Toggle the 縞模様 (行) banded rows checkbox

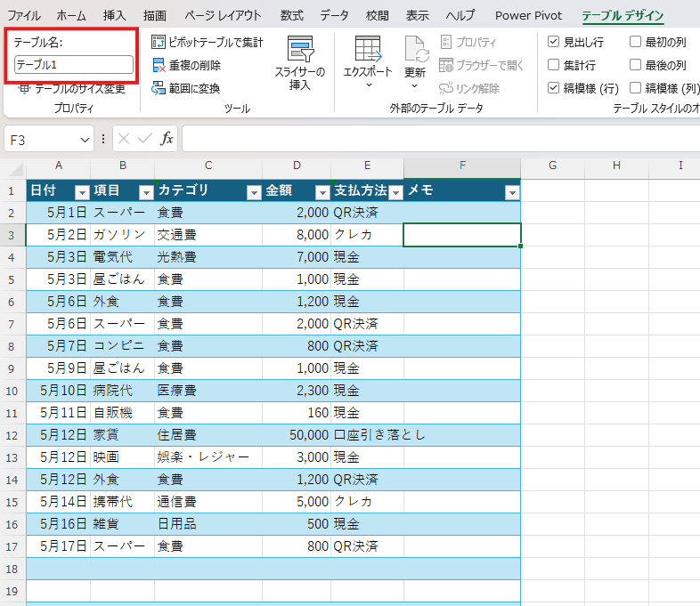pyautogui.click(x=553, y=88)
